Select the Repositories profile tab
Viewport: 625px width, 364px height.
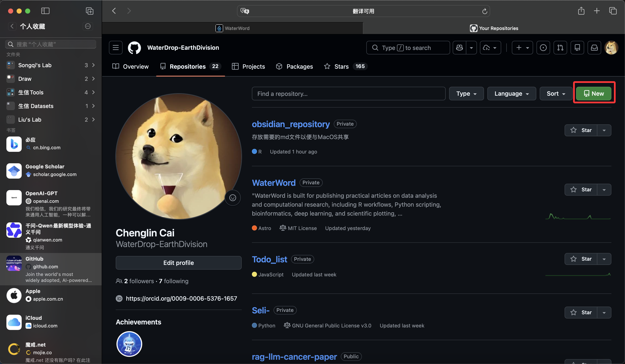190,66
